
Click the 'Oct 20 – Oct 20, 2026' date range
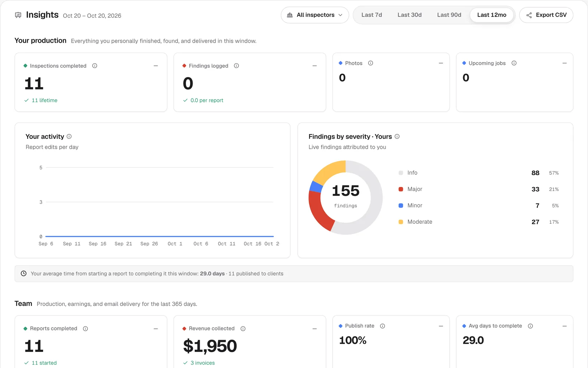92,16
